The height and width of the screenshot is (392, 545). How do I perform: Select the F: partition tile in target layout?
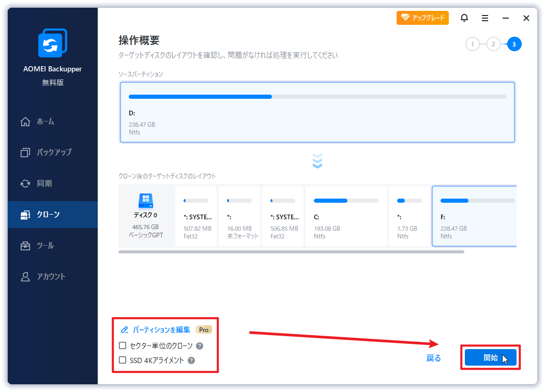(x=474, y=216)
